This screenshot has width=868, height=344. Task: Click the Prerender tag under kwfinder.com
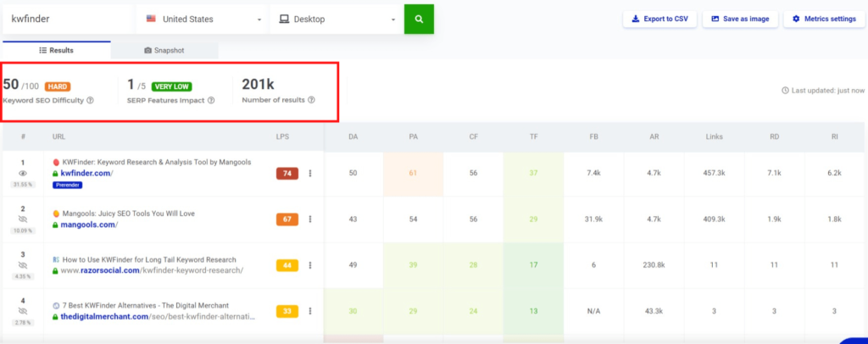pos(68,185)
